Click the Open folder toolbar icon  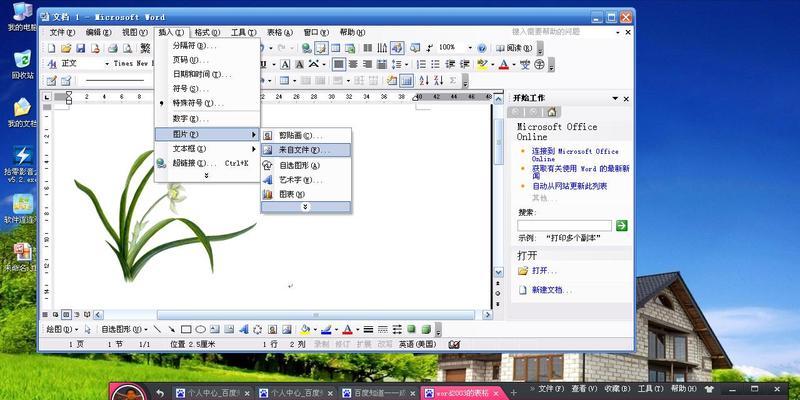point(66,48)
